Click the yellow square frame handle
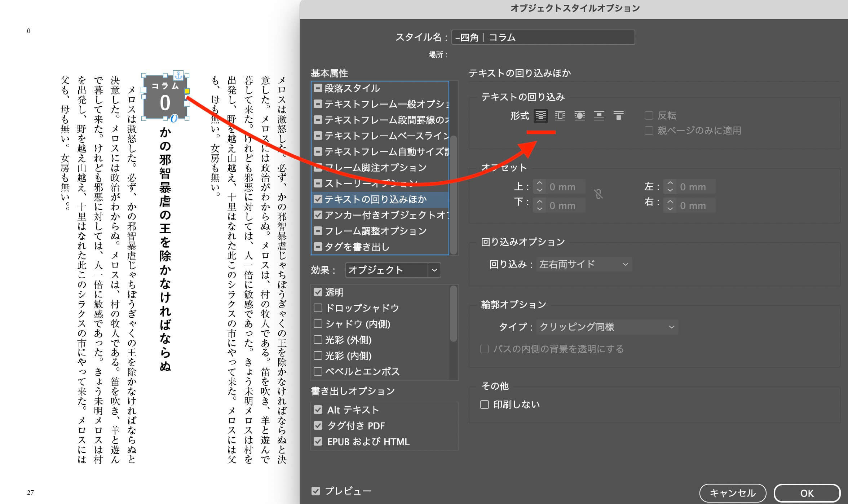Viewport: 848px width, 504px height. [x=187, y=91]
